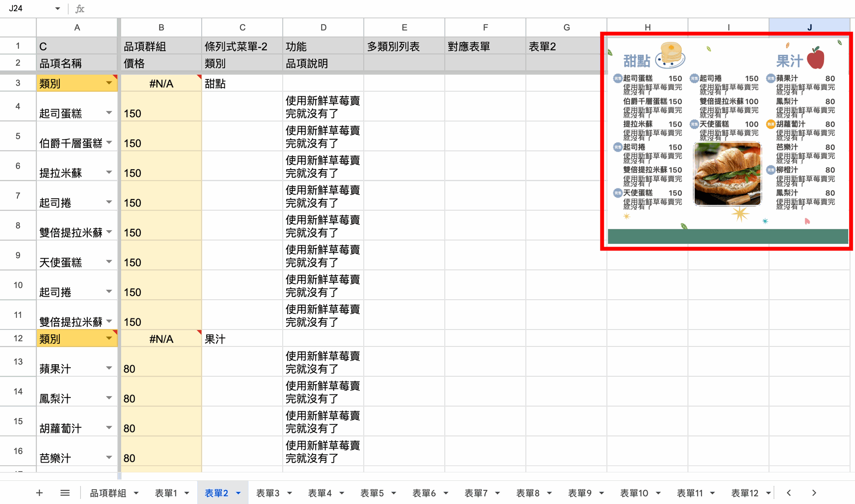This screenshot has width=855, height=504.
Task: Open the Name box dropdown arrow
Action: (x=57, y=8)
